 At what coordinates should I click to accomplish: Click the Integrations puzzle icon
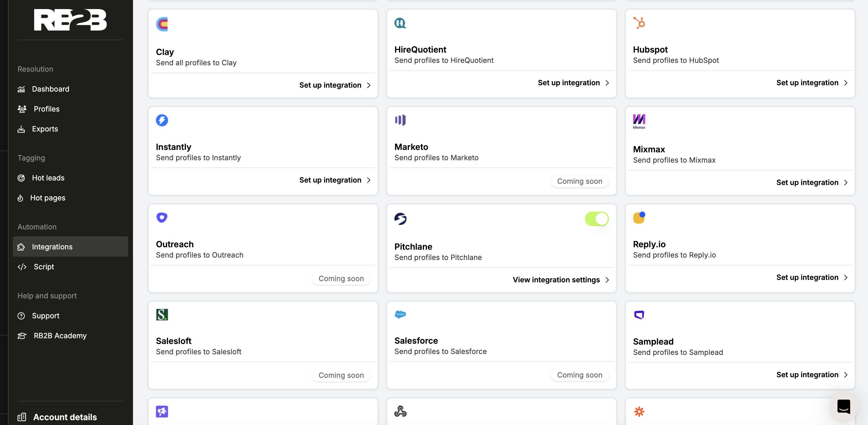point(21,247)
